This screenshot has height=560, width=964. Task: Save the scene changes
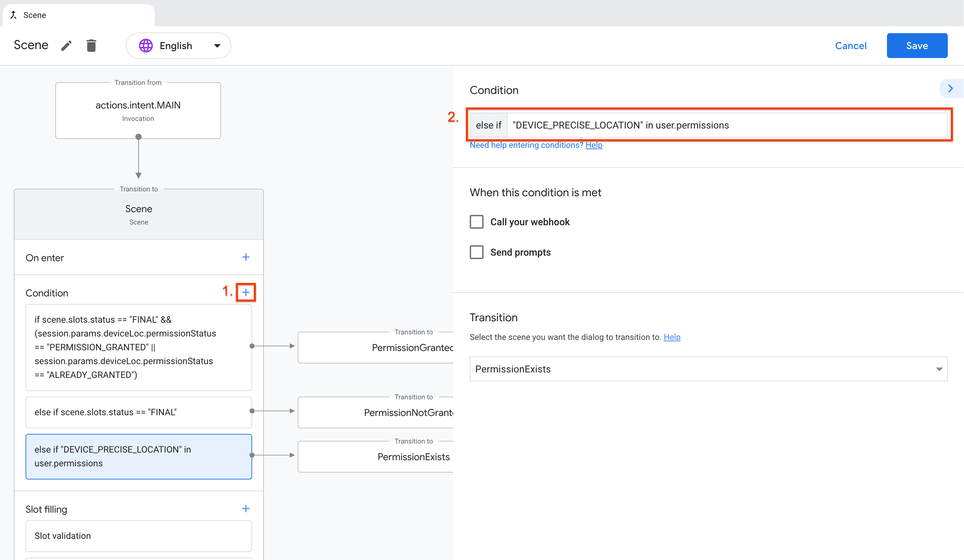917,46
